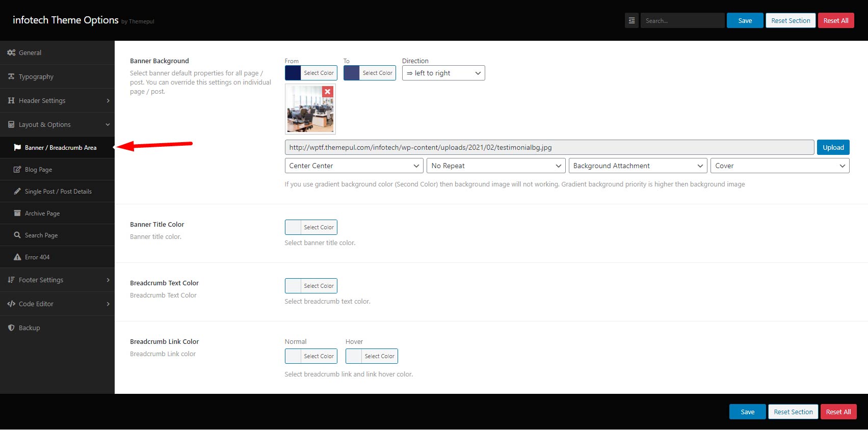The height and width of the screenshot is (430, 868).
Task: Click the Header Settings H icon
Action: (11, 100)
